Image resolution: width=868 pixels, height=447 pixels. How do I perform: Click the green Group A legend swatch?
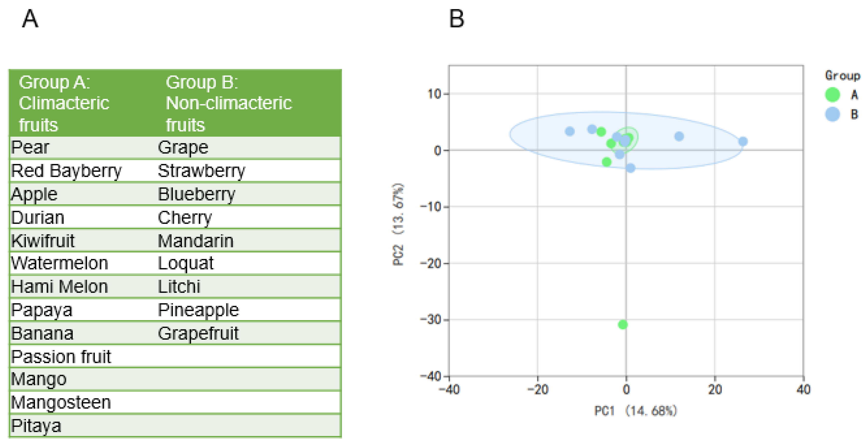point(832,94)
